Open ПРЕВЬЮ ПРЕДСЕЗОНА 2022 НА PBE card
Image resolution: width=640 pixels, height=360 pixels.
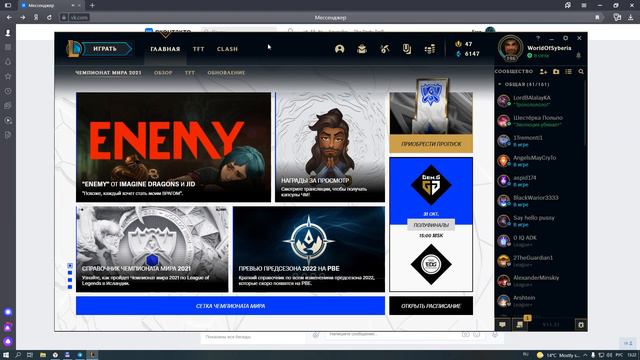(x=309, y=249)
